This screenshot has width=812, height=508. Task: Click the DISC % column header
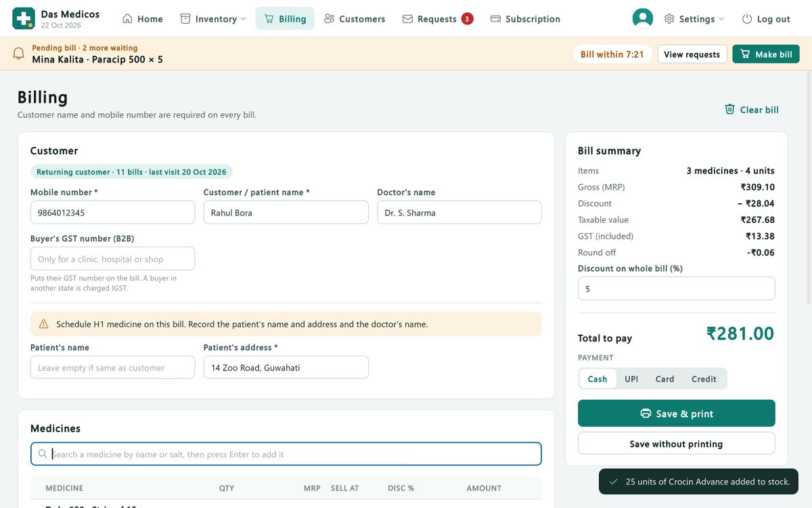coord(401,488)
